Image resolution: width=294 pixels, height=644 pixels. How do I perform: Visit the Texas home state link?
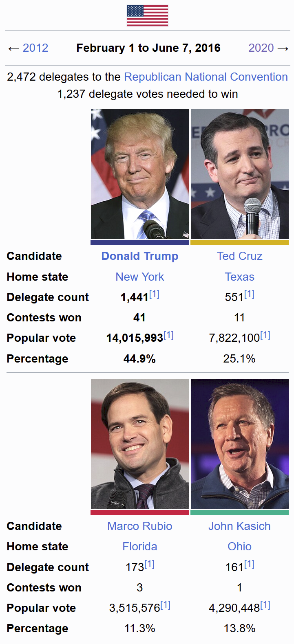240,277
